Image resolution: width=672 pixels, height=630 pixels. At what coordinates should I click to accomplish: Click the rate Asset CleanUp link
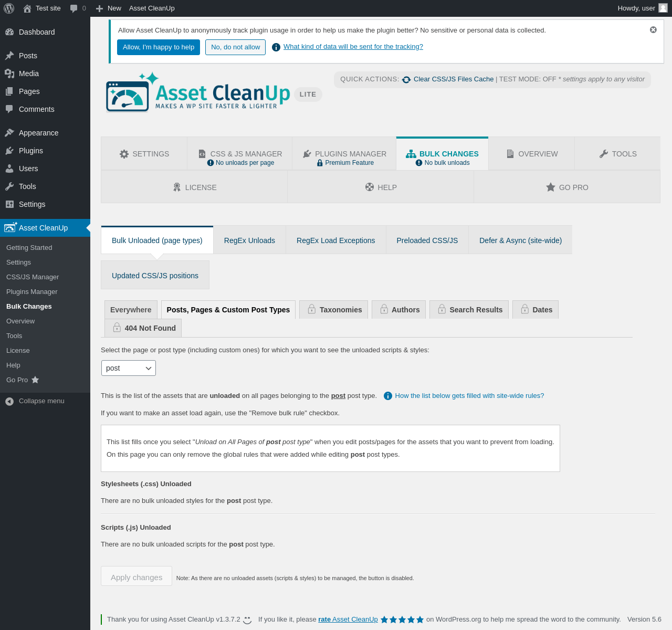coord(348,619)
